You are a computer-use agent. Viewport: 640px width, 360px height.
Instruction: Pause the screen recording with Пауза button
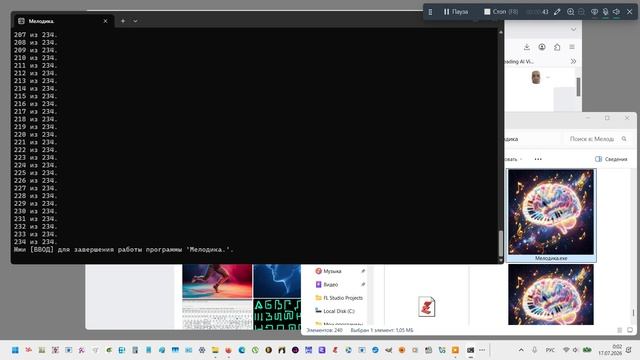point(456,12)
